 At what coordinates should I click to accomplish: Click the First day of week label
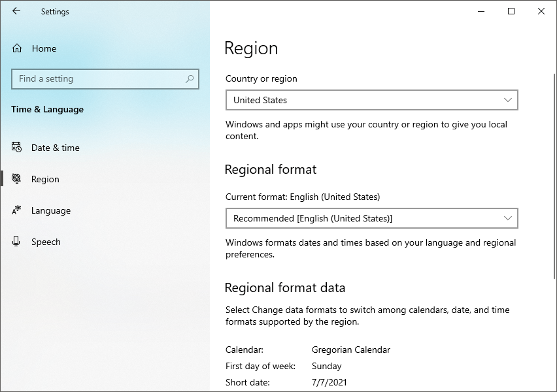point(260,366)
